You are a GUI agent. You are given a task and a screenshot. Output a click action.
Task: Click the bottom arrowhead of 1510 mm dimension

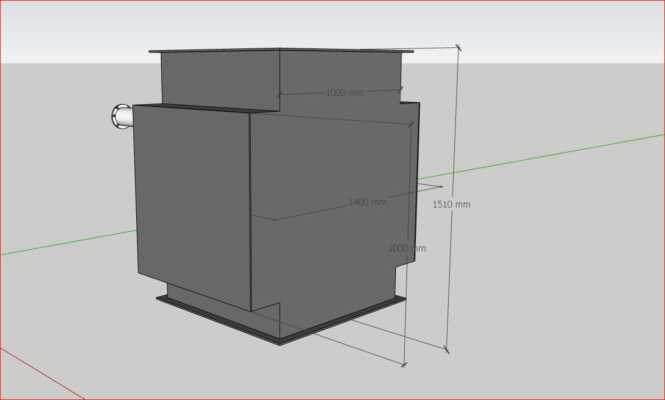[x=446, y=349]
